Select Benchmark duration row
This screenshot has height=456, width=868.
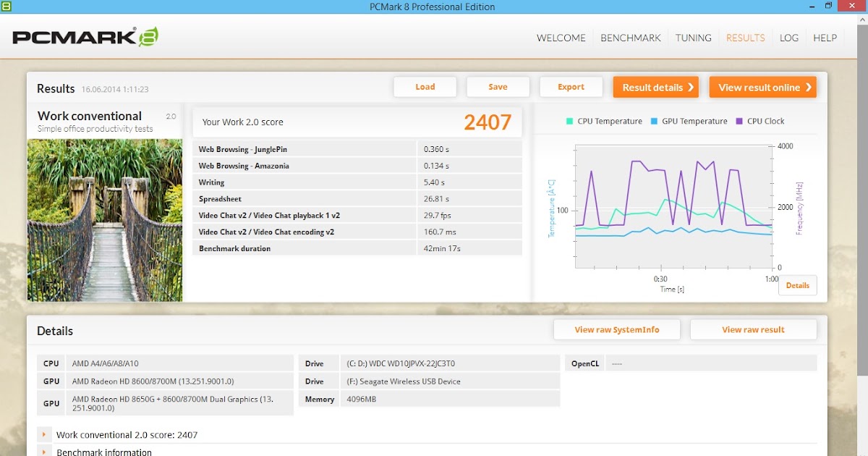pos(357,248)
